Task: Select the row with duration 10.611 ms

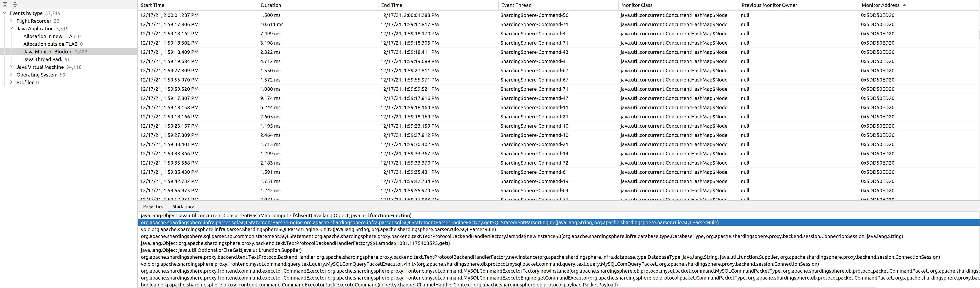Action: tap(558, 24)
